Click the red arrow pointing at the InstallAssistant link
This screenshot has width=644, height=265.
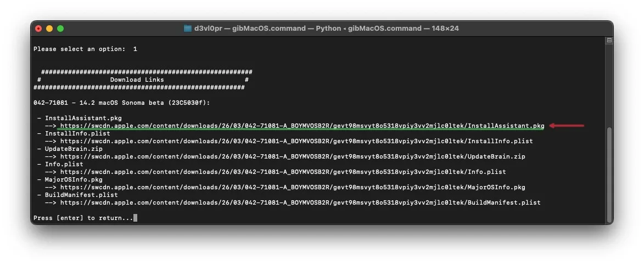[x=567, y=126]
